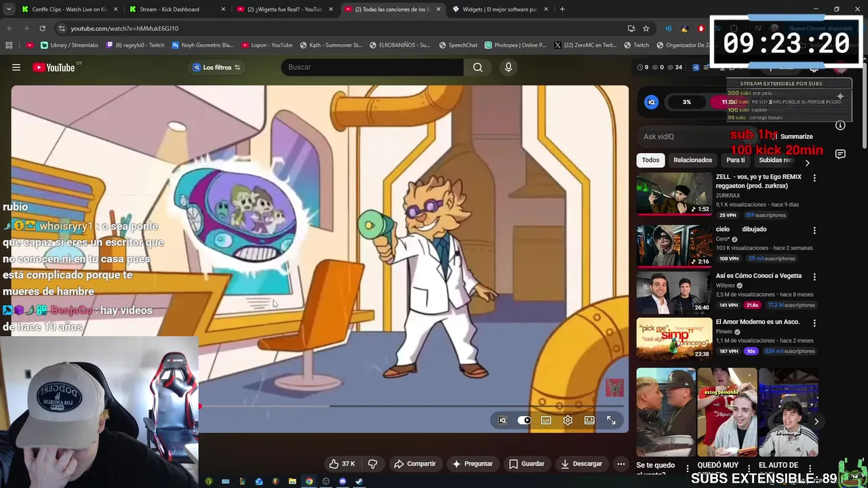Toggle subtitles in the video player
868x488 pixels.
[x=546, y=420]
